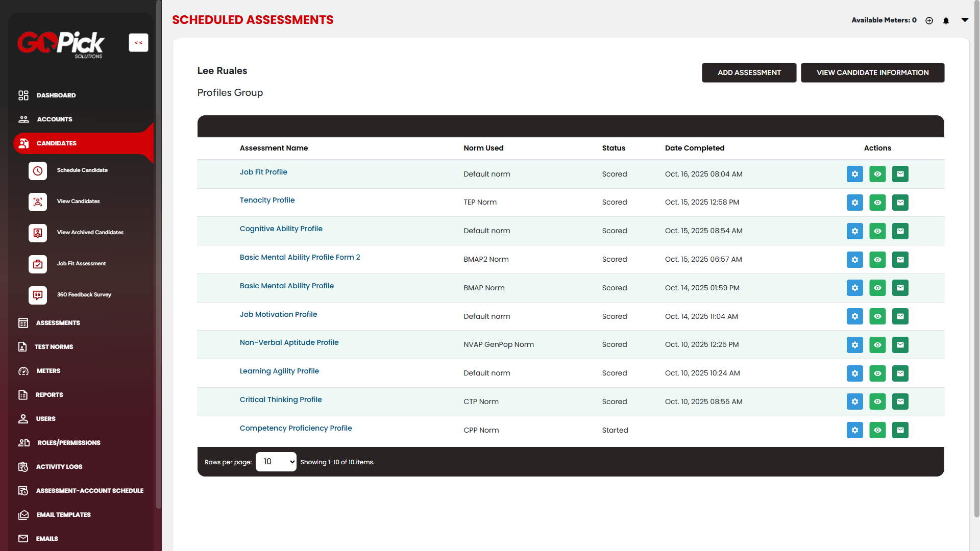Click settings gear for Job Fit Profile
Screen dimensions: 980x551
coord(854,174)
